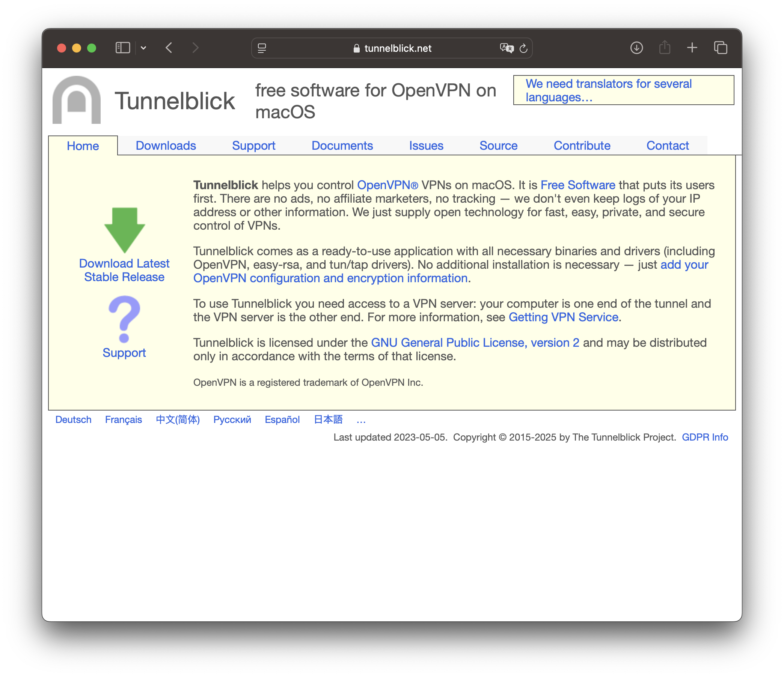Screen dimensions: 784x677
Task: Go forward with the forward arrow
Action: point(195,48)
